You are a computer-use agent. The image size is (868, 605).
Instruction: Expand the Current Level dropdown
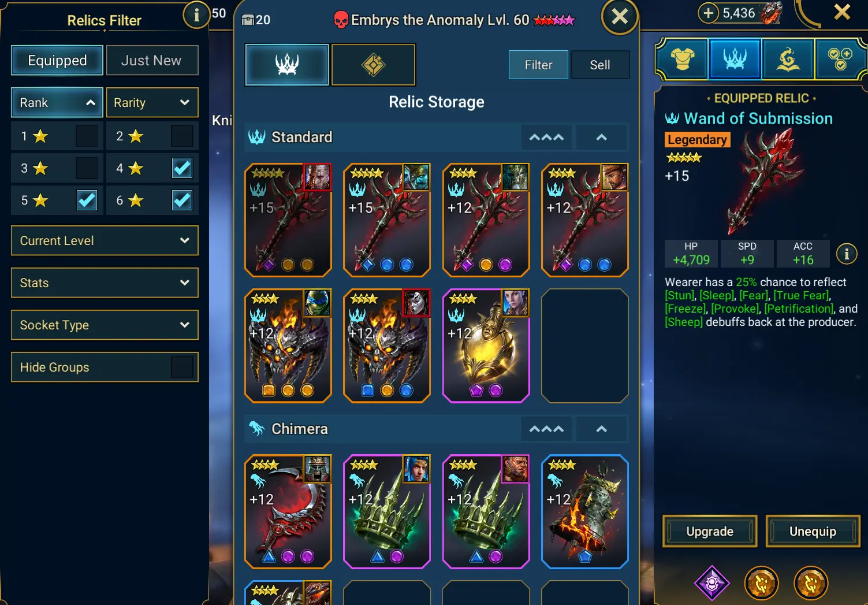tap(105, 240)
